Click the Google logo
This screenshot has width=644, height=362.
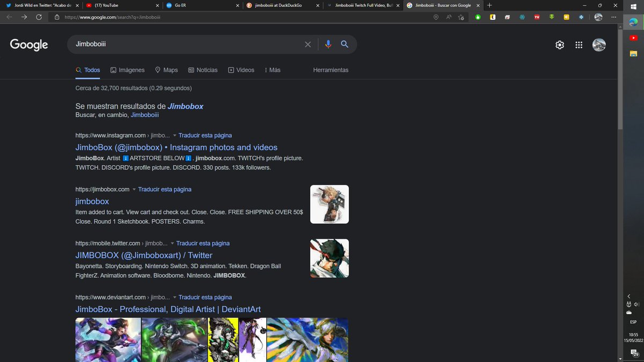[x=29, y=45]
